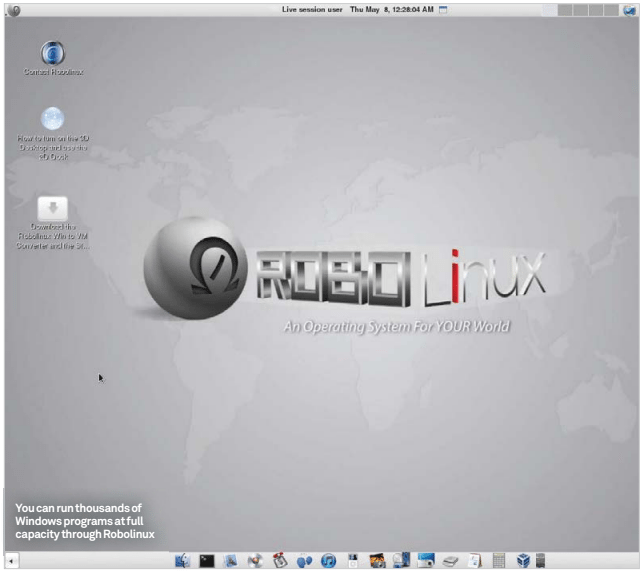Viewport: 642px width, 574px height.
Task: Open the Win to VM Converter download icon
Action: (53, 209)
